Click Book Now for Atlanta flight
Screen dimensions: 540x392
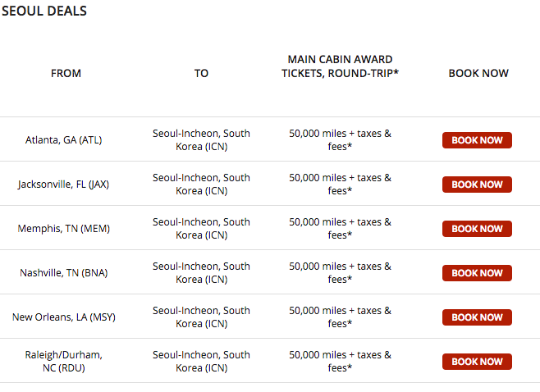[x=477, y=140]
